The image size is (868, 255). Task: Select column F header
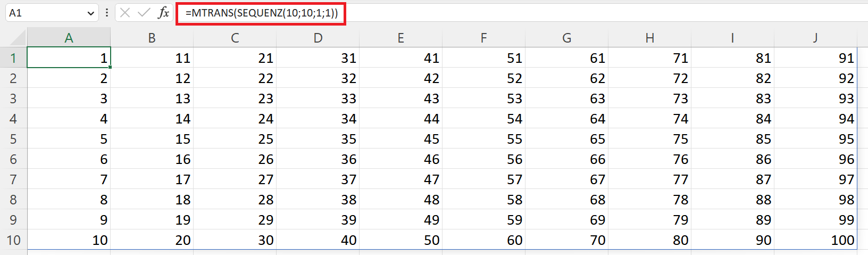(483, 38)
